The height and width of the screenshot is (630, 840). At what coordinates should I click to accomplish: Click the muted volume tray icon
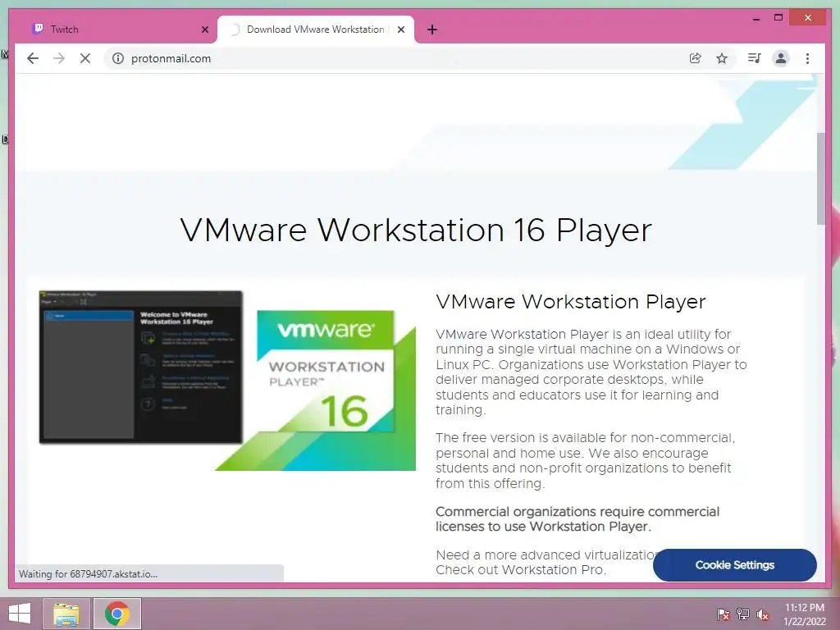click(763, 614)
